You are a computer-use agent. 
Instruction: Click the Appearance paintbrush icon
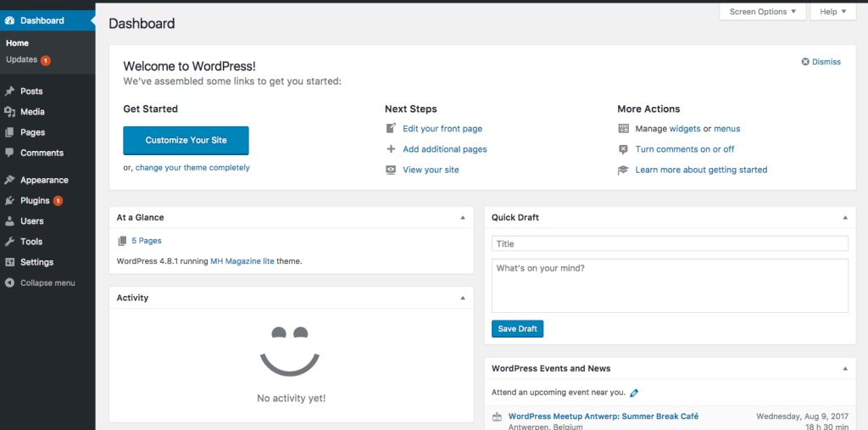[x=9, y=180]
